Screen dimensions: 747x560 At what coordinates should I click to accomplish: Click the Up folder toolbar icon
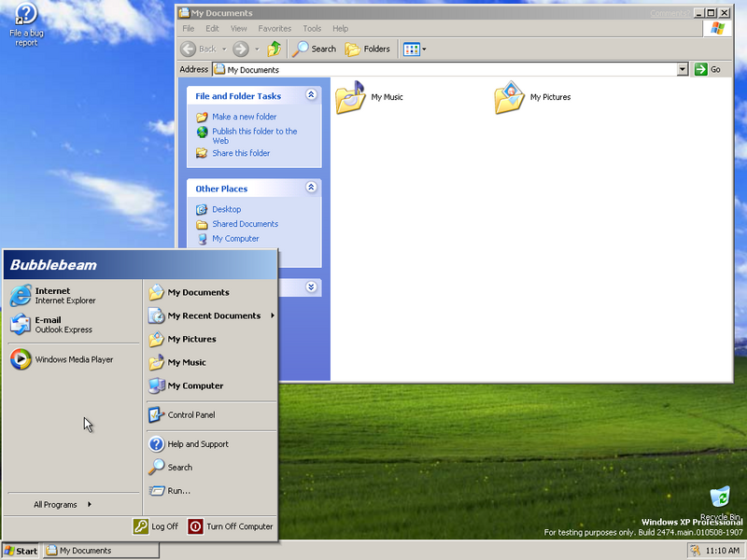[275, 49]
